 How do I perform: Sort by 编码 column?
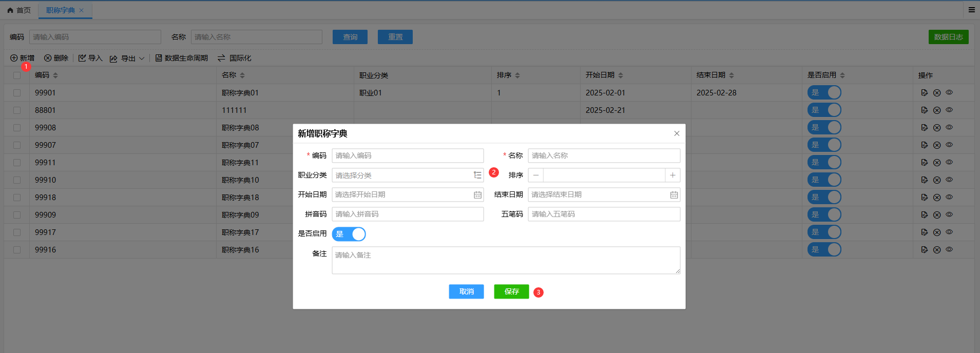[x=55, y=75]
